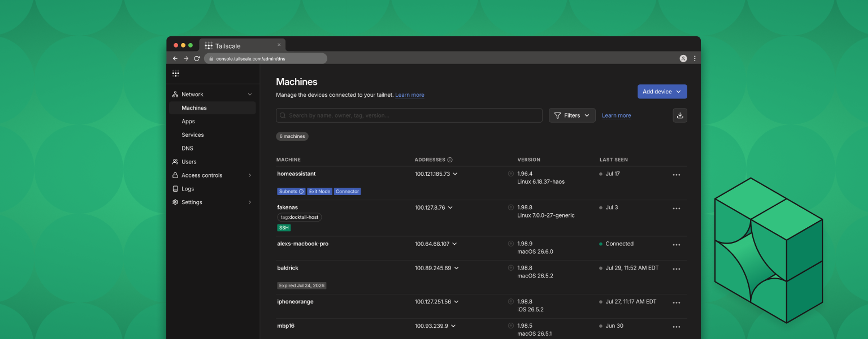Screen dimensions: 868x339
Task: Expand addresses for 100.89.245.69
Action: 456,268
